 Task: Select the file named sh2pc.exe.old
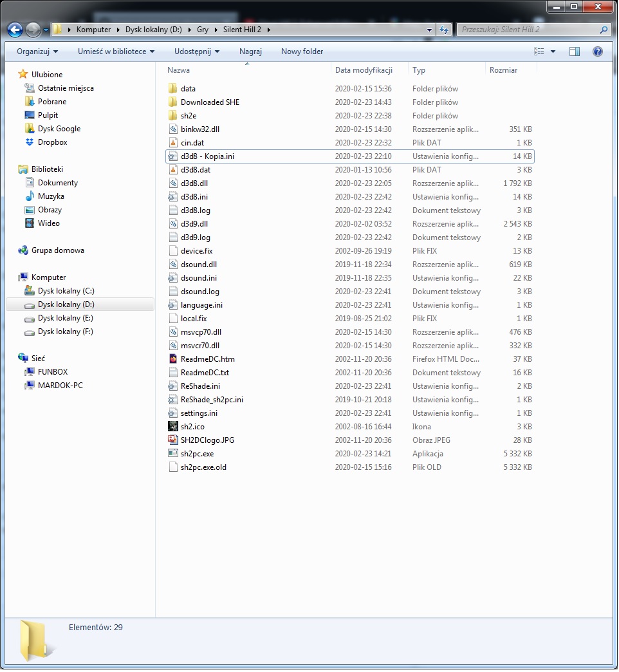click(x=203, y=467)
